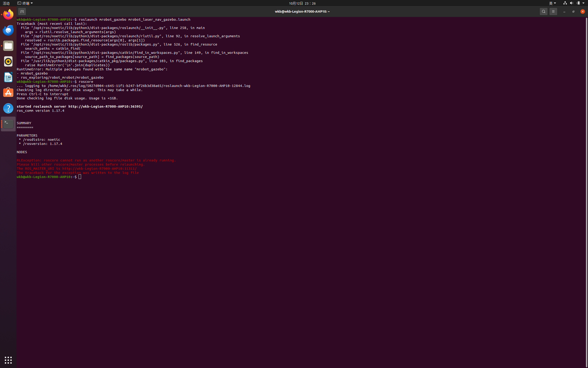The height and width of the screenshot is (368, 588).
Task: Click the 'Press Ctrl-C to interrupt' line
Action: click(42, 94)
